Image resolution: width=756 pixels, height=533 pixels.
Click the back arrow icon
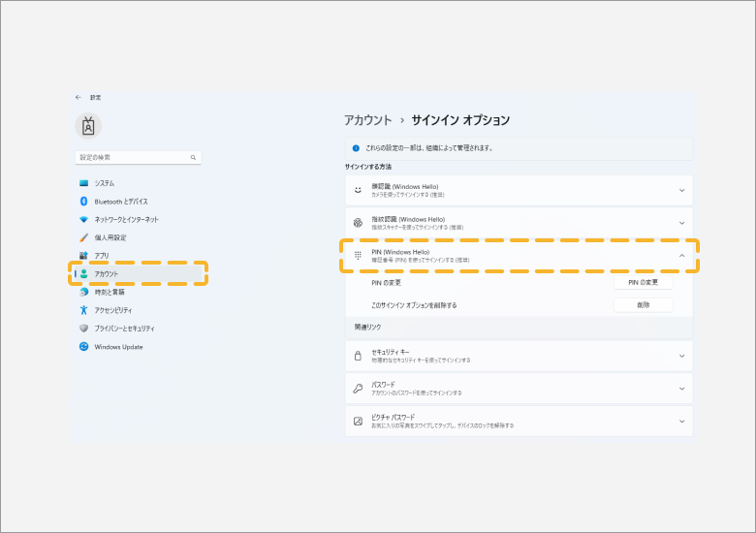[x=79, y=97]
